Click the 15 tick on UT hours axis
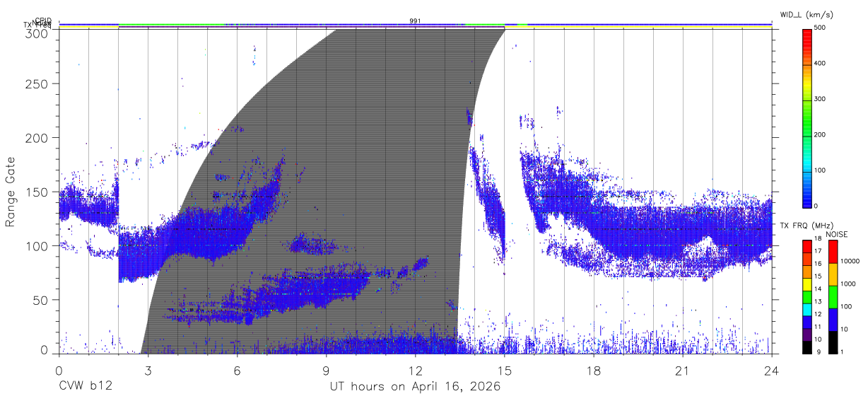This screenshot has width=868, height=401. coord(505,371)
